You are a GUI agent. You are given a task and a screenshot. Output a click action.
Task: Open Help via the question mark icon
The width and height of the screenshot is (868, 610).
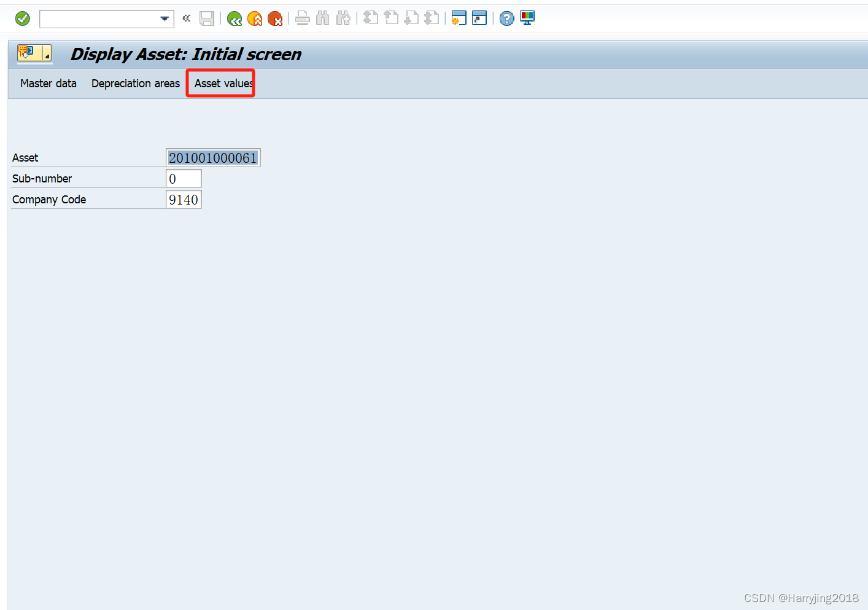coord(506,18)
